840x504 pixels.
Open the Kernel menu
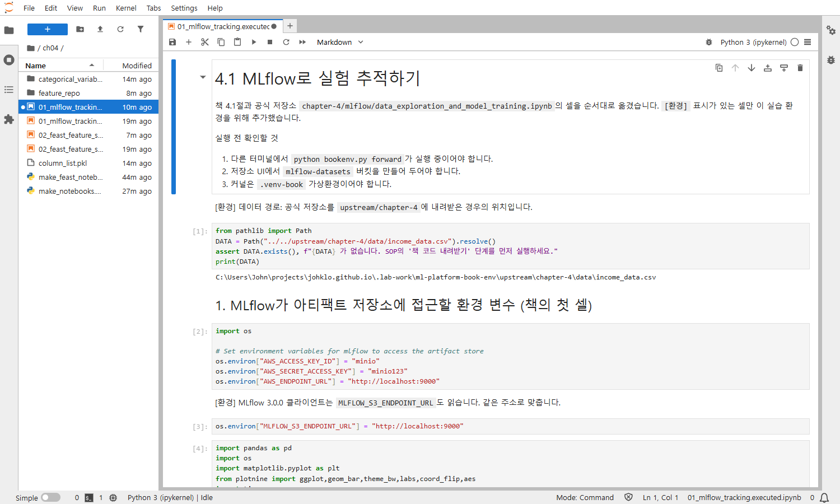point(126,8)
